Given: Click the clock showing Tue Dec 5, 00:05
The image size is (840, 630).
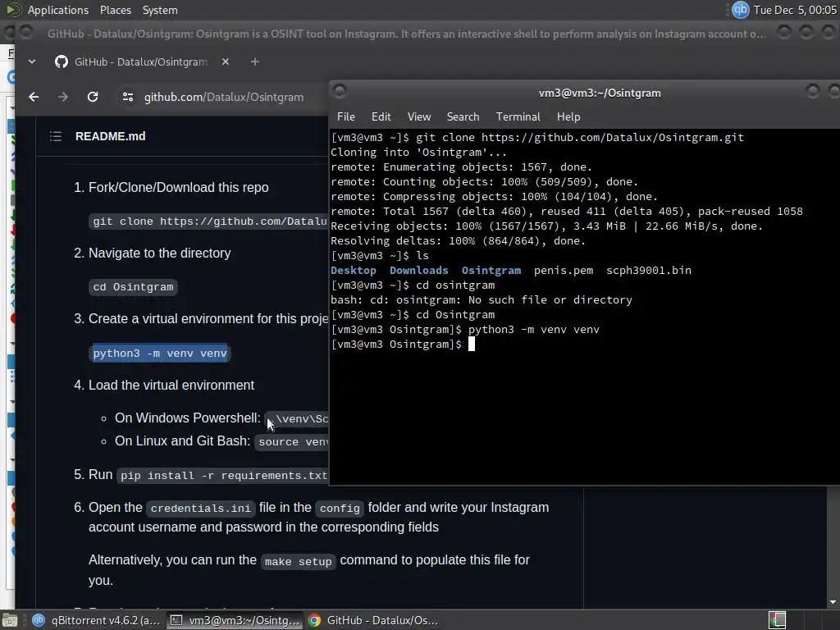Looking at the screenshot, I should (794, 10).
